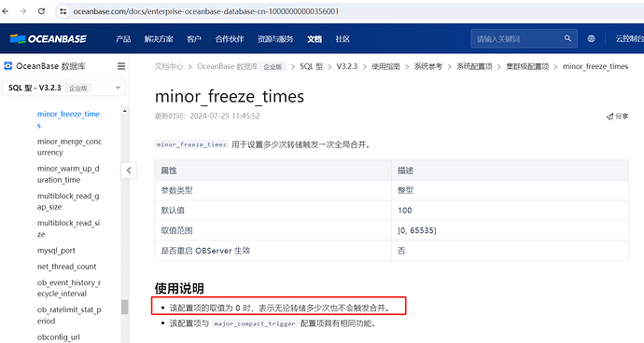Image resolution: width=644 pixels, height=343 pixels.
Task: Select net_thread_count in sidebar
Action: click(66, 267)
